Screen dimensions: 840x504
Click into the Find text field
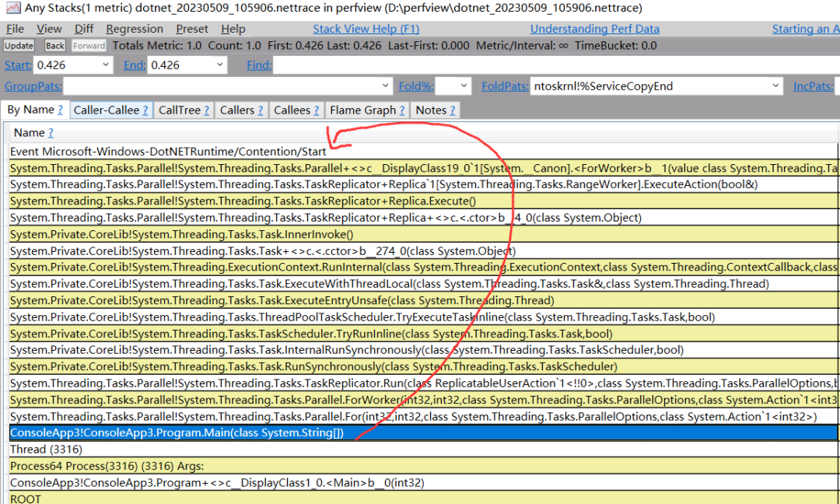point(544,65)
